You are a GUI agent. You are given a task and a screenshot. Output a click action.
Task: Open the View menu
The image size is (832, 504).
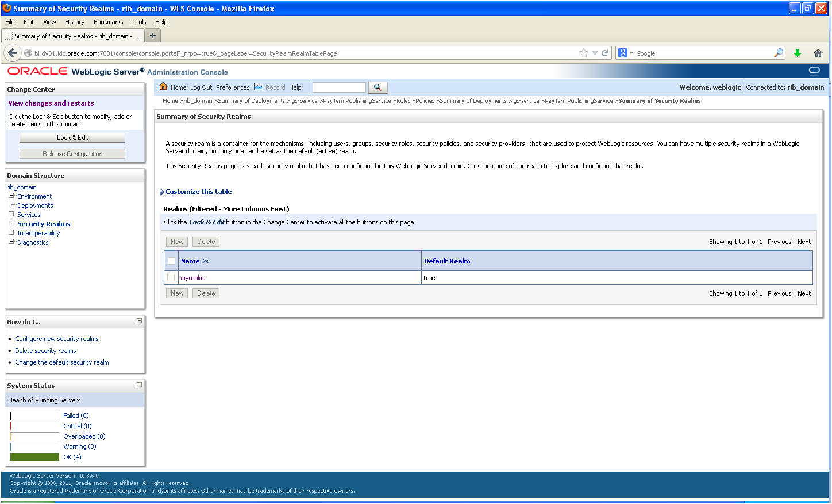pos(49,22)
